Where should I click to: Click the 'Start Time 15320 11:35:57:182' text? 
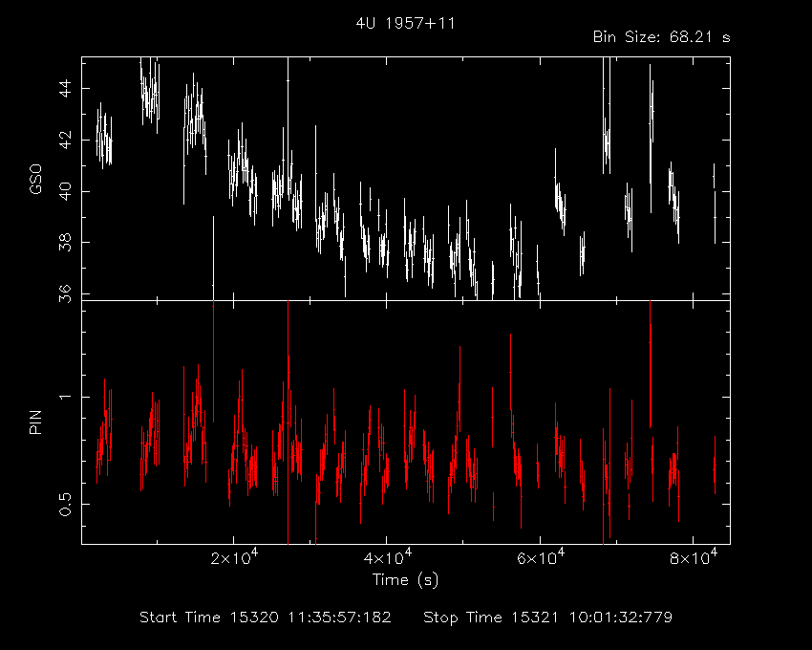pyautogui.click(x=266, y=617)
